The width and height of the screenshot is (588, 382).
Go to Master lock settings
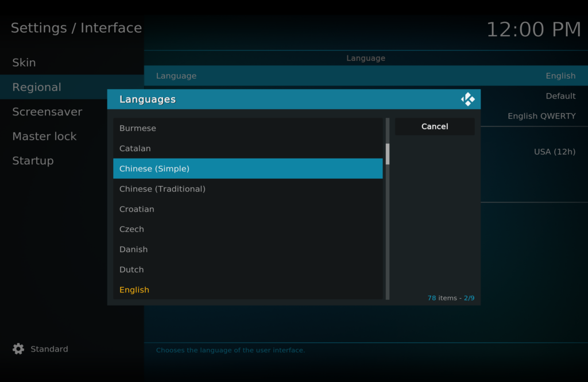44,136
